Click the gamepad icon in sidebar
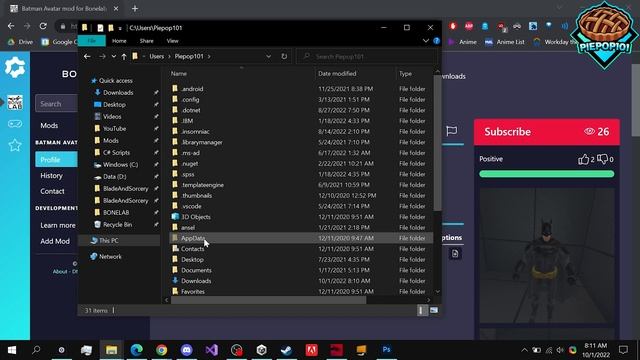Viewport: 640px width, 360px height. [x=15, y=124]
